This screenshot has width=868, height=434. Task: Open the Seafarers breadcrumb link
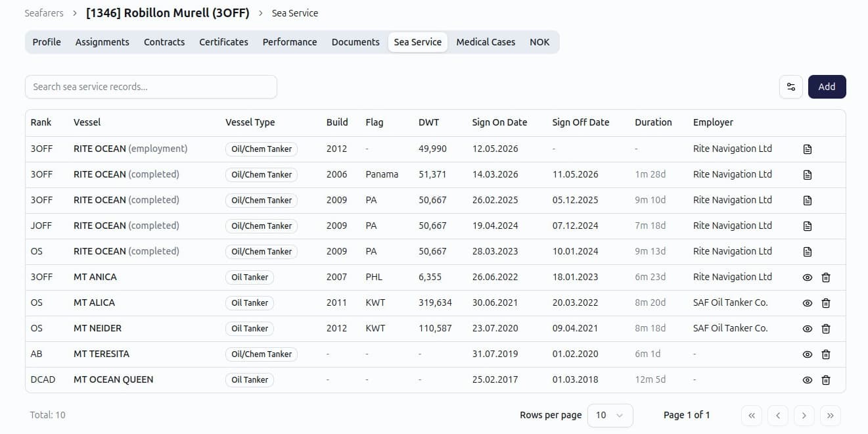[x=44, y=13]
